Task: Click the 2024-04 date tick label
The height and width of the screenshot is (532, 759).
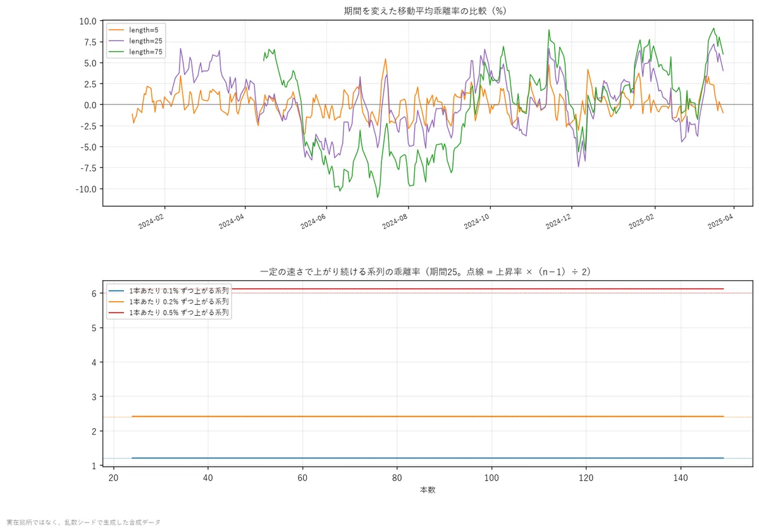Action: (x=232, y=223)
